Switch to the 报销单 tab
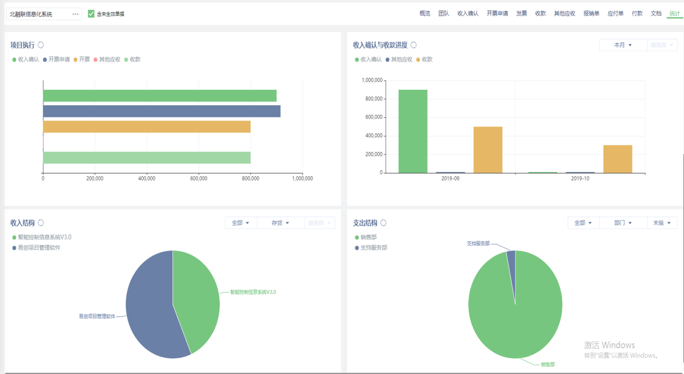Image resolution: width=684 pixels, height=374 pixels. pyautogui.click(x=592, y=14)
